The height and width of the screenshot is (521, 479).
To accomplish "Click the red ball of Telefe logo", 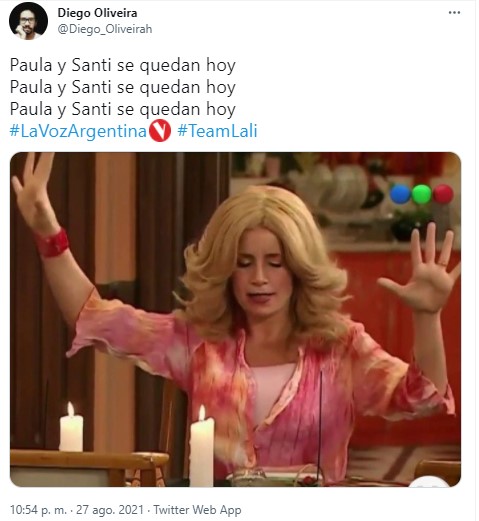I will click(443, 194).
